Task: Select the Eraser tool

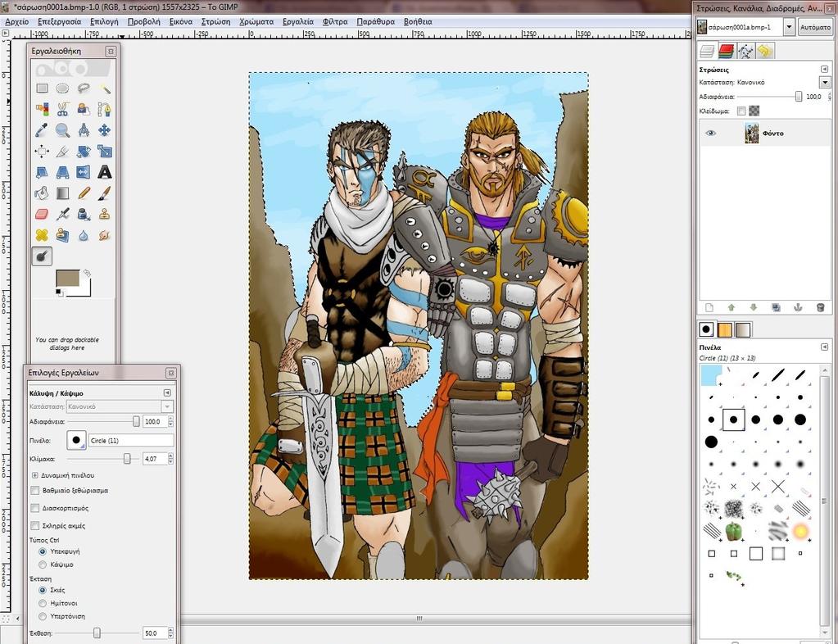Action: tap(42, 215)
